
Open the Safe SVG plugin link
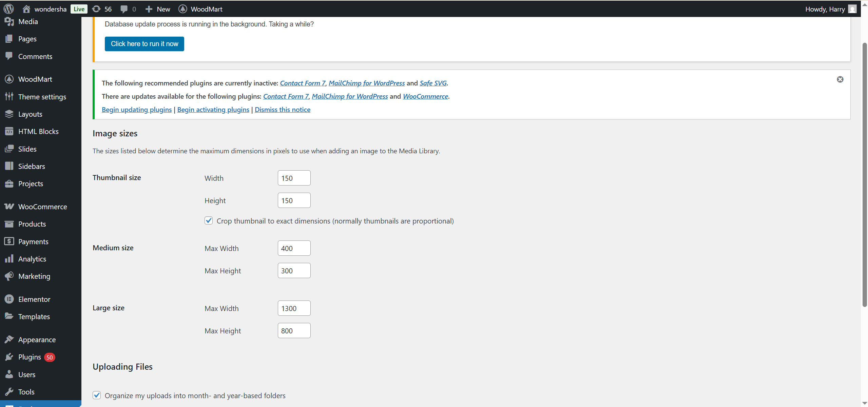coord(432,83)
